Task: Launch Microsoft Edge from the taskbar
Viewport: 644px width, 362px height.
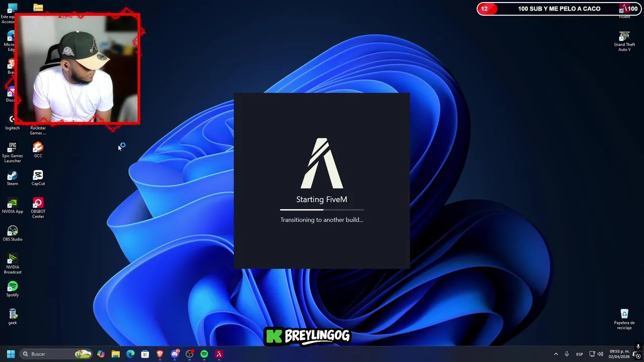Action: point(130,354)
